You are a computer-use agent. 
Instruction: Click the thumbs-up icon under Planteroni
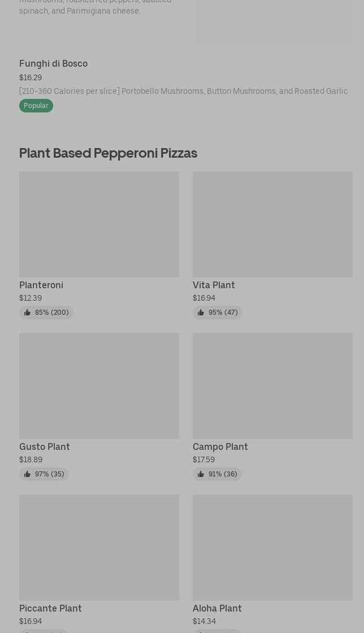coord(27,313)
